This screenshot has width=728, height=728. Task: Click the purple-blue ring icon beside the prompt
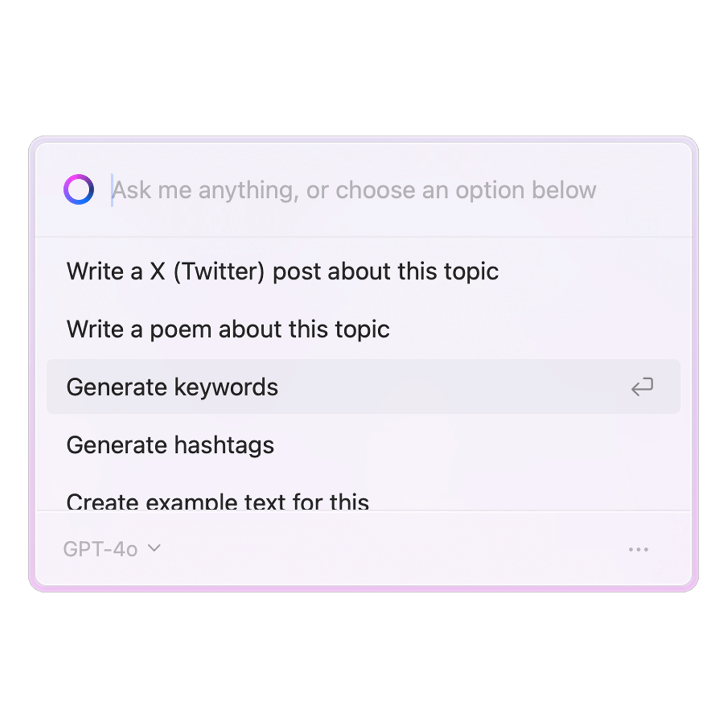click(x=79, y=190)
